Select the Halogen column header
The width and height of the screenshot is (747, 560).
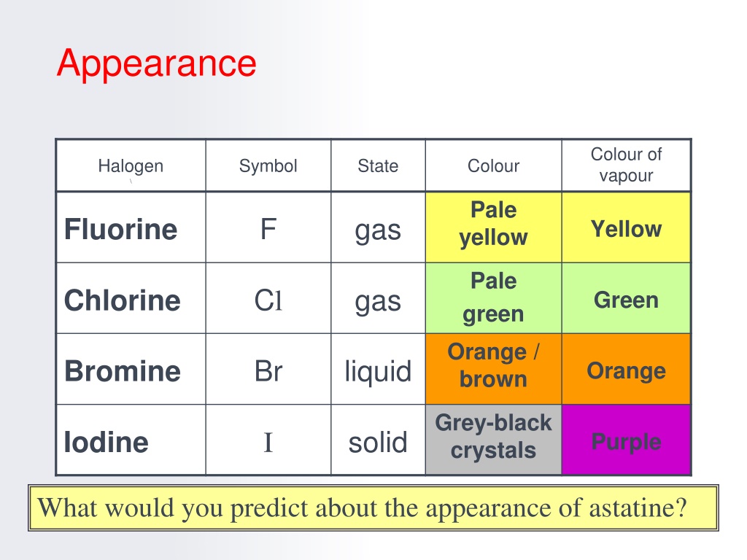(x=131, y=166)
